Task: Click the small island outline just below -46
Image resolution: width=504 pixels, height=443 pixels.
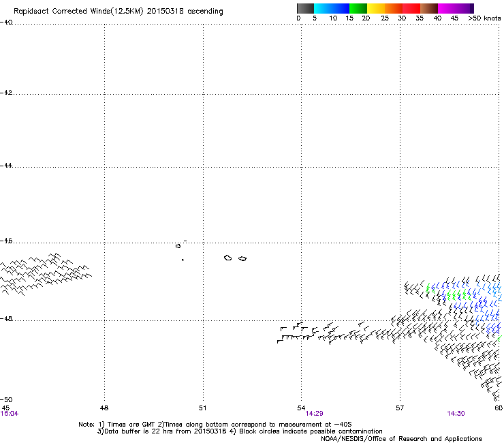Action: pos(178,246)
